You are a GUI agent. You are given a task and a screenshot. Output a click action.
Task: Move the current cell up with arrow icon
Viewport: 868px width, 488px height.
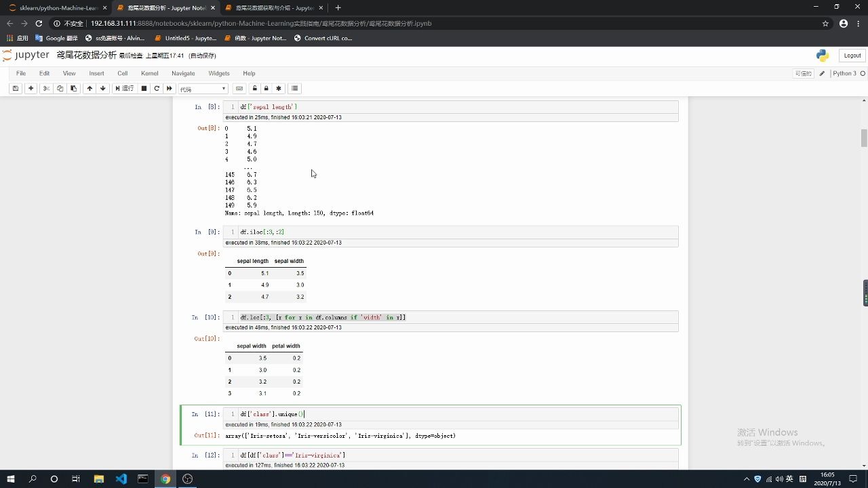pyautogui.click(x=90, y=88)
